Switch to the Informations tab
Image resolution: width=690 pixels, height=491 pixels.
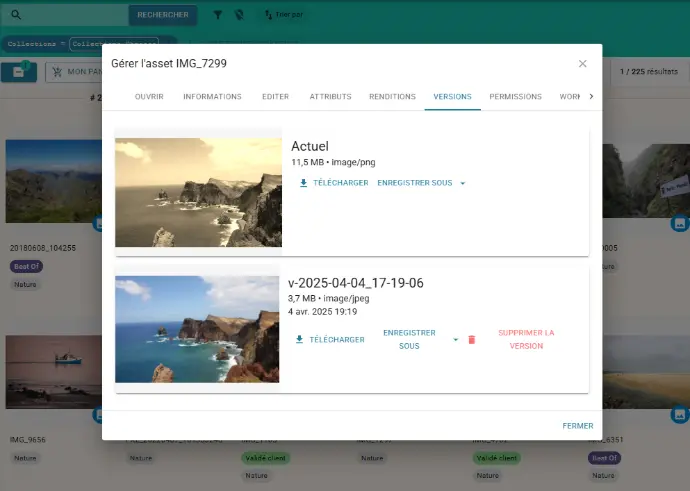coord(212,97)
